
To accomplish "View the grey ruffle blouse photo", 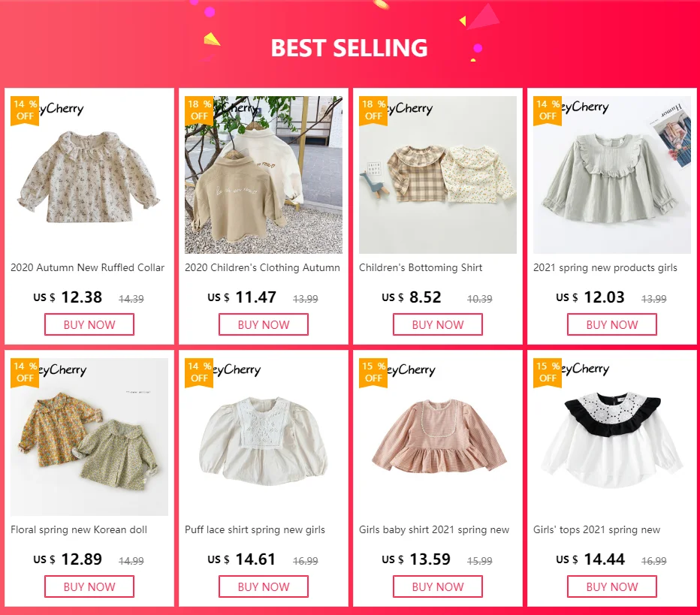I will (x=612, y=175).
